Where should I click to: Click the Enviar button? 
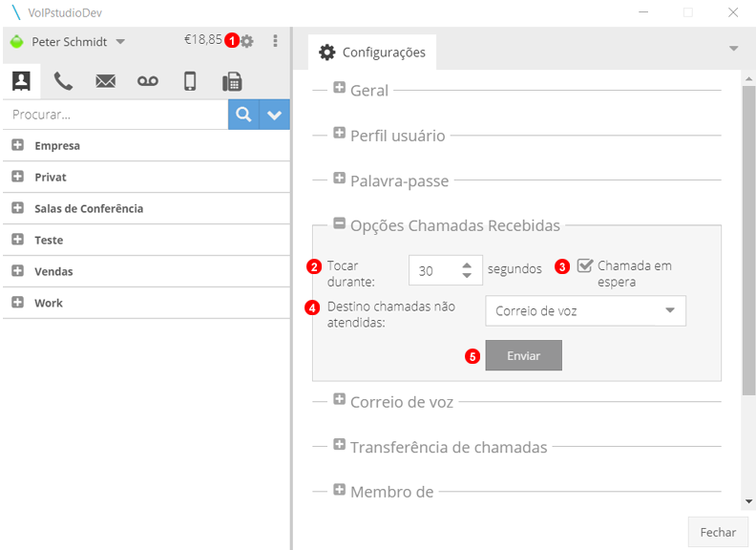click(523, 355)
